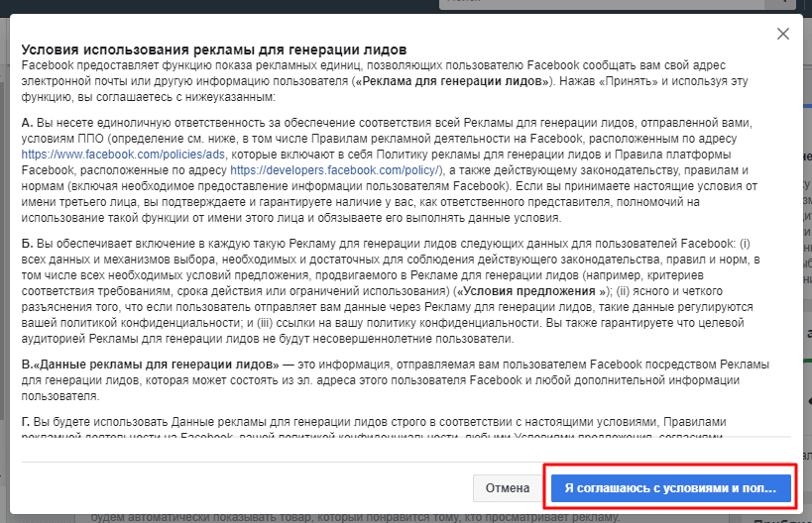Image resolution: width=812 pixels, height=523 pixels.
Task: Click bold text «Данные рекламы для генерации лидов»
Action: point(156,365)
